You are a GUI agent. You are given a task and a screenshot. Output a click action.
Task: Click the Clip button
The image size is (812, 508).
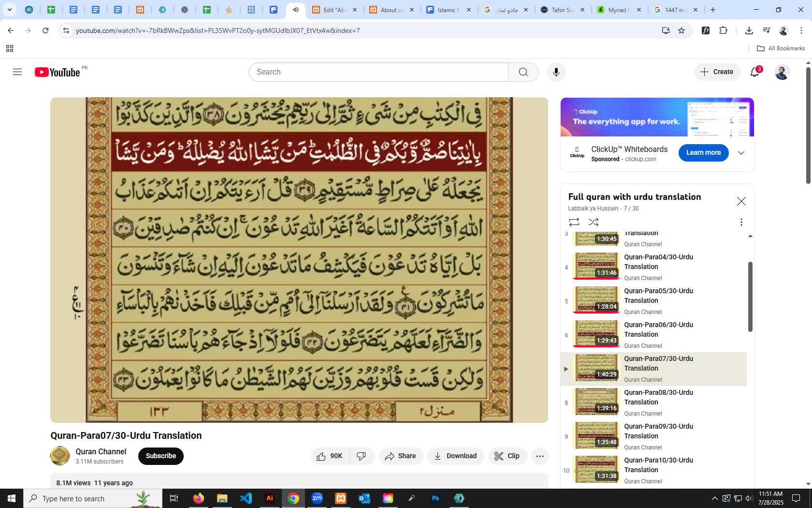[x=507, y=456]
